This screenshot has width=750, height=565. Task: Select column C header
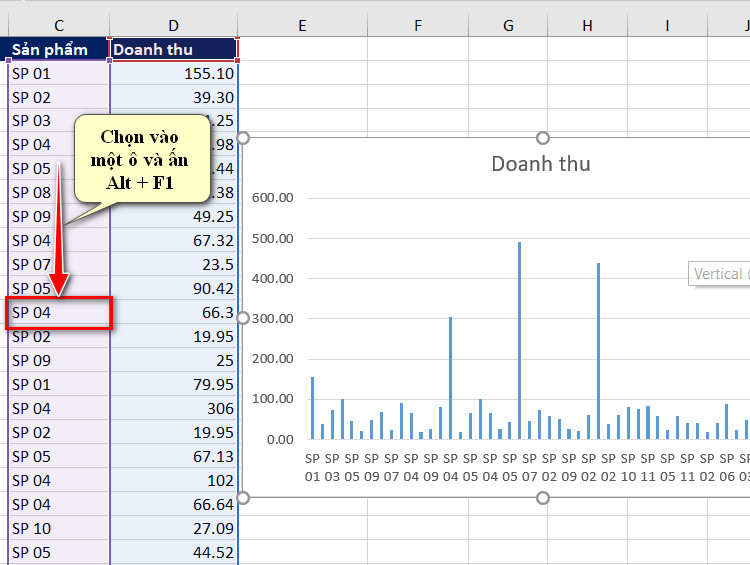59,25
